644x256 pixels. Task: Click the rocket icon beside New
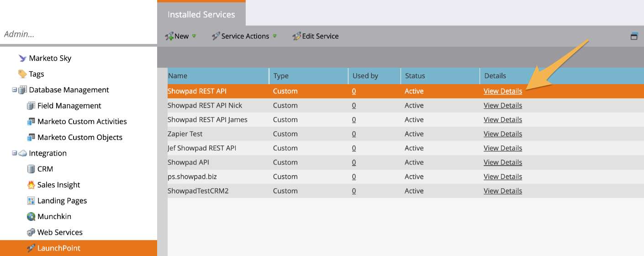pyautogui.click(x=169, y=36)
